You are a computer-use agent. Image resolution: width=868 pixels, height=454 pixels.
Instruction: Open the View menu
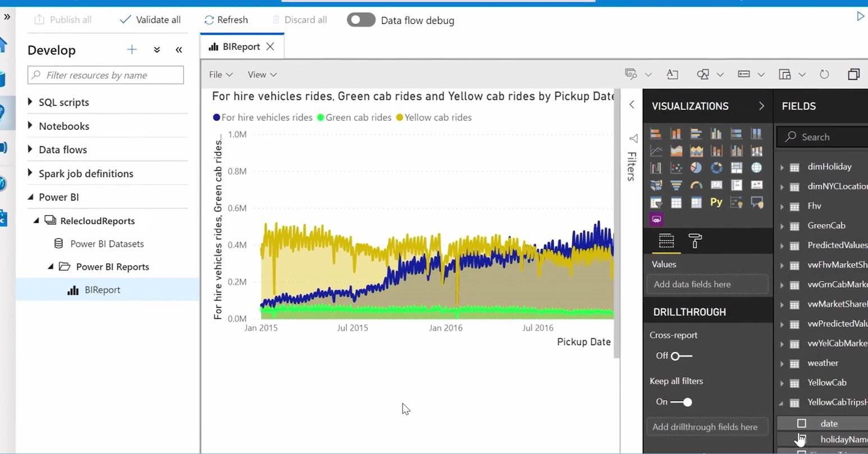click(262, 75)
